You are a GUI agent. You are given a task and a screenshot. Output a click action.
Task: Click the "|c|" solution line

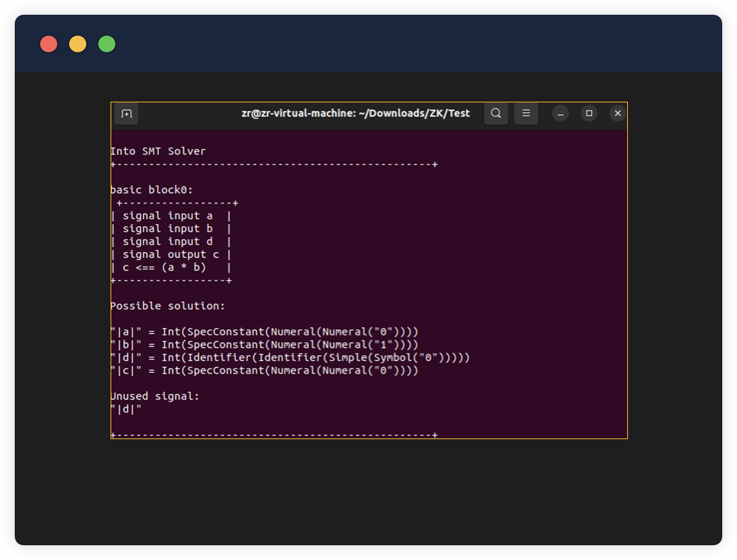pos(265,371)
